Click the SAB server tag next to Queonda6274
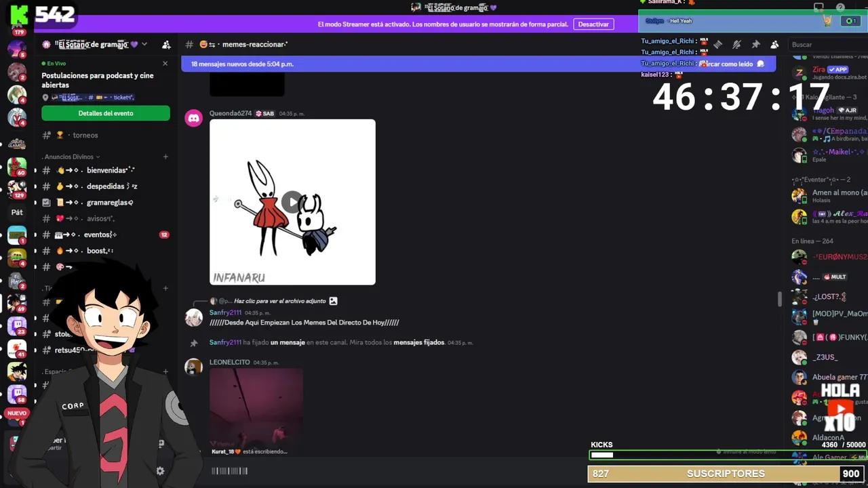This screenshot has width=868, height=488. (264, 113)
